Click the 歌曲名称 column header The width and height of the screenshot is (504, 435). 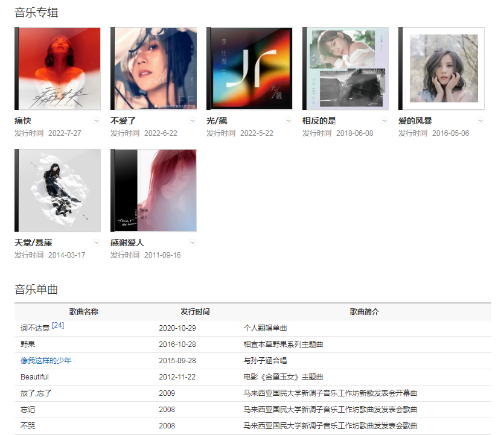[84, 312]
